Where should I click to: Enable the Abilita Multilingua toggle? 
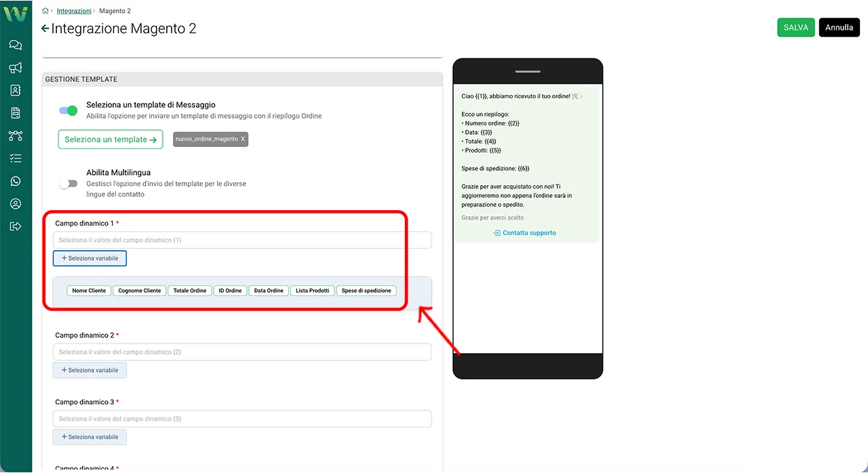68,184
